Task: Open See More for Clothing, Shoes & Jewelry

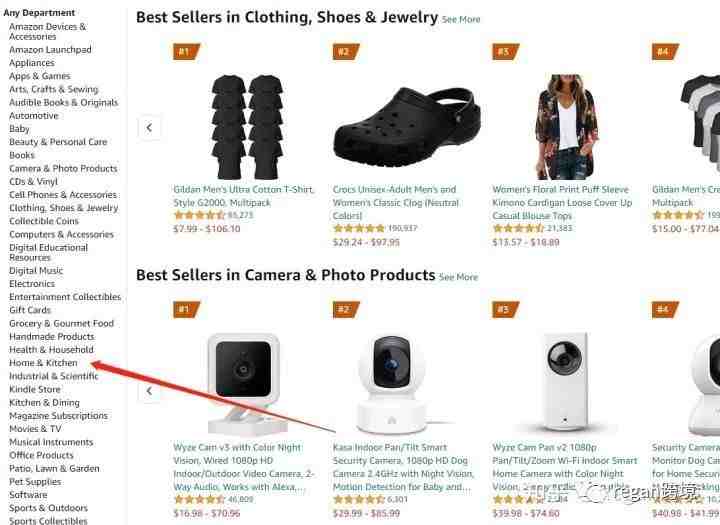Action: (x=461, y=19)
